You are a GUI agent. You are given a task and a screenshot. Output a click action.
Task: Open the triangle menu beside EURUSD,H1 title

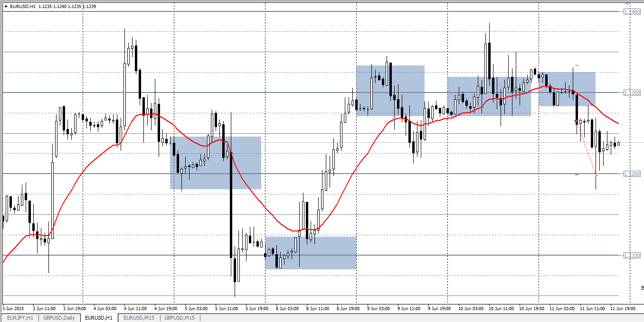point(5,6)
